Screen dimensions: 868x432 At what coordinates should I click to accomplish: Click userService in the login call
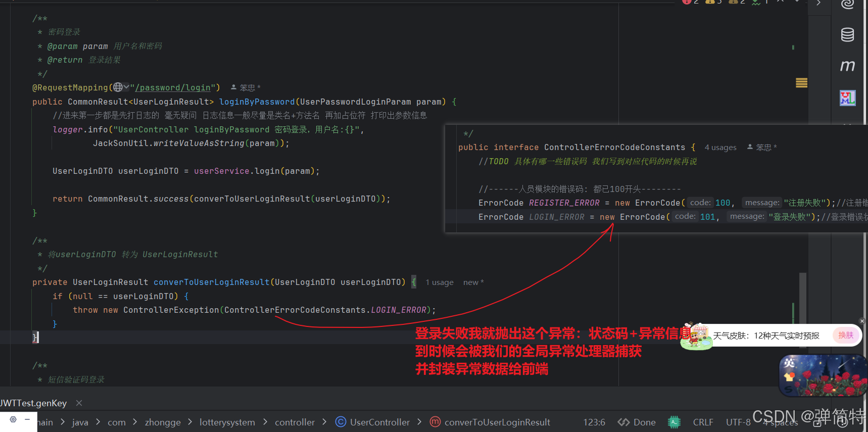point(221,171)
